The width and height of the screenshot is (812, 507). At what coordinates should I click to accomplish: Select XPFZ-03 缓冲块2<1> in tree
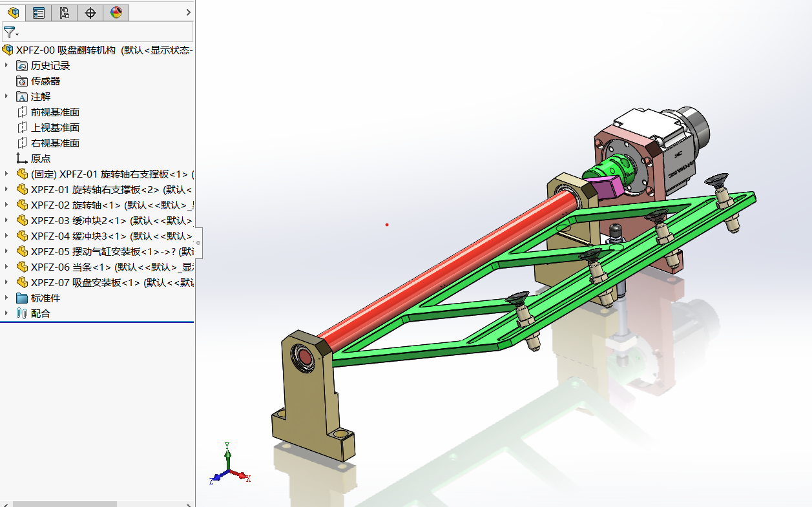(112, 220)
